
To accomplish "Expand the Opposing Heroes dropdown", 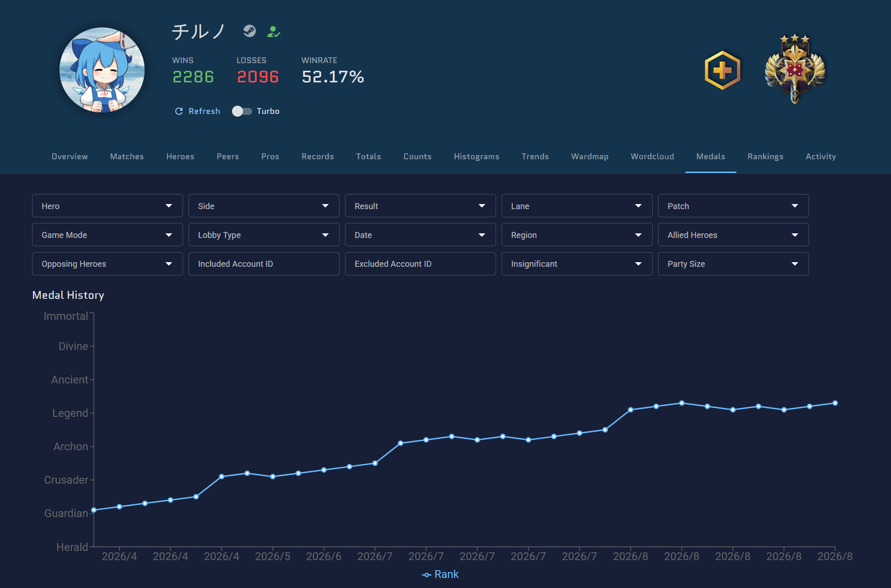I will [x=108, y=264].
